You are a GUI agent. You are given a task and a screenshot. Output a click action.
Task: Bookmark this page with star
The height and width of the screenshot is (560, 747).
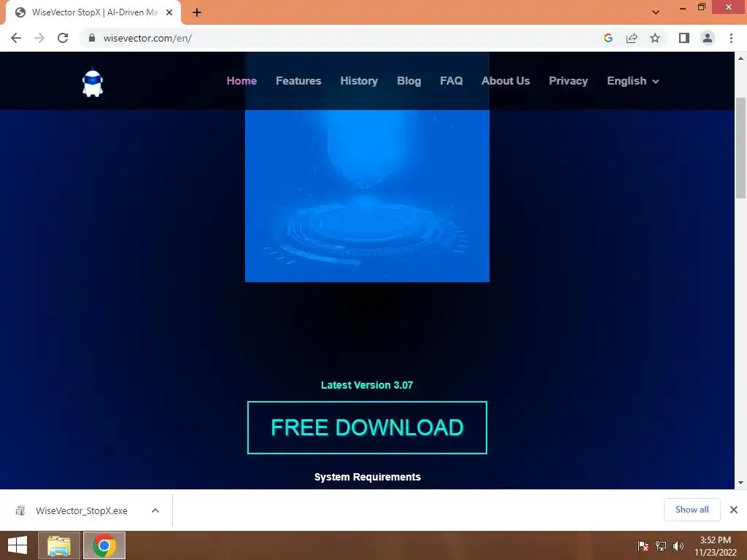655,38
